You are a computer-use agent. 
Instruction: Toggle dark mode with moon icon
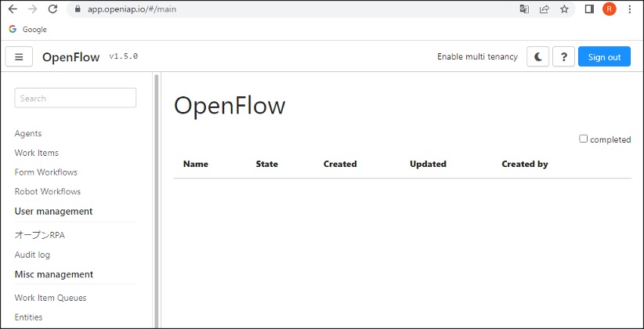537,56
